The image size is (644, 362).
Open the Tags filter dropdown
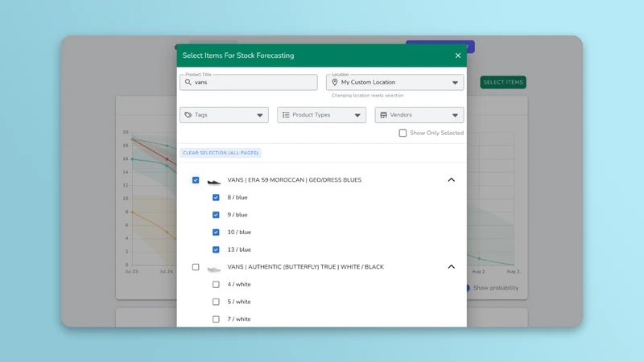225,115
